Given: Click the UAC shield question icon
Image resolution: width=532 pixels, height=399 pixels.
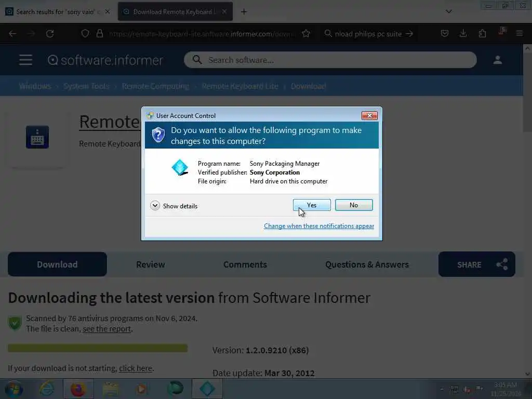Looking at the screenshot, I should click(x=158, y=135).
